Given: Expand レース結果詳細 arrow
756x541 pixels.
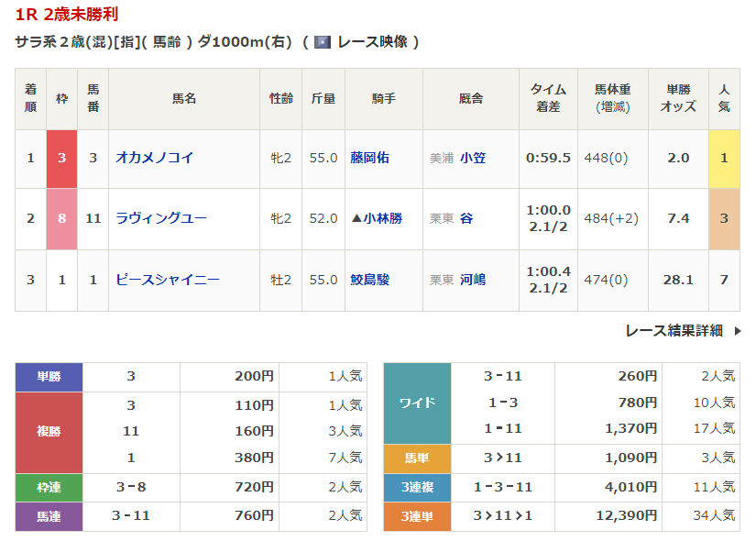Looking at the screenshot, I should click(x=738, y=331).
